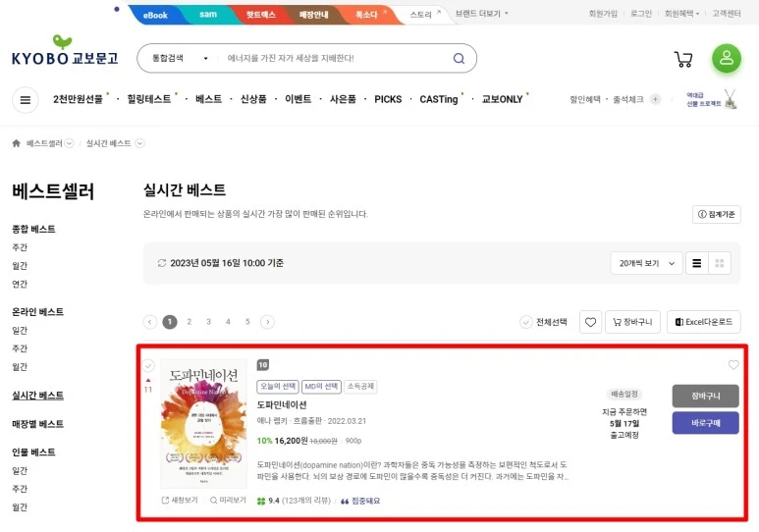Open the 스토리 tab
Screen dimensions: 759x532
coord(420,15)
